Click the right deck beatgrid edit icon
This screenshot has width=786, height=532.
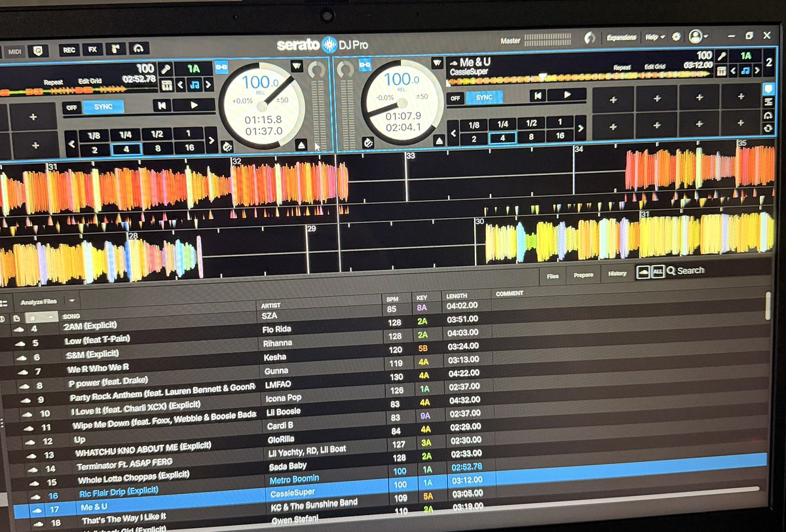coord(721,71)
